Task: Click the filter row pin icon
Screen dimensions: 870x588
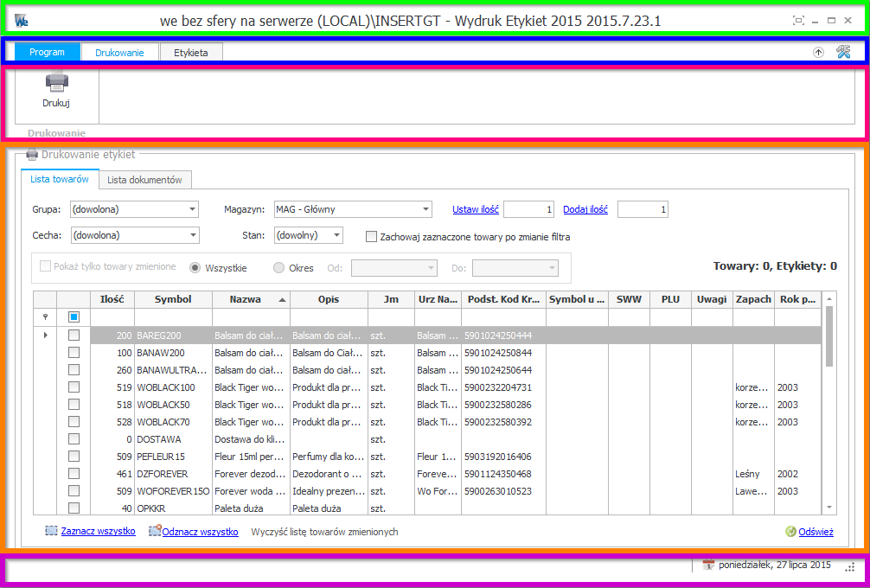Action: [x=45, y=316]
